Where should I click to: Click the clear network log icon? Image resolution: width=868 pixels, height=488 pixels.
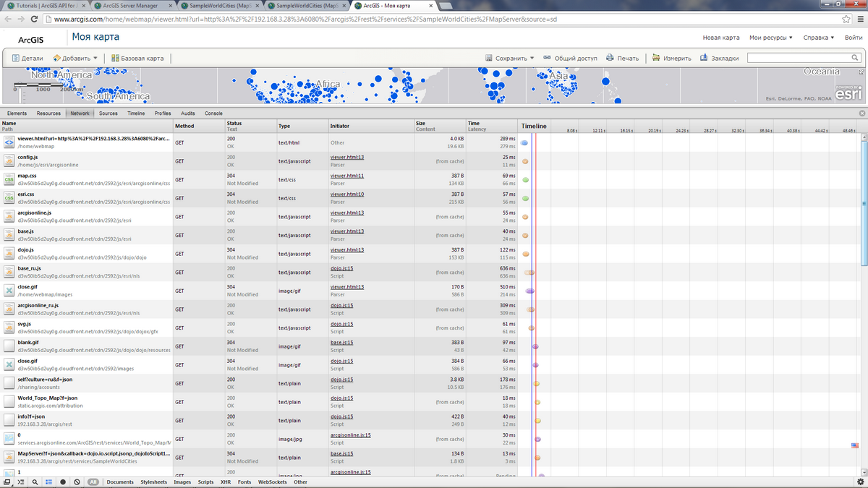click(x=77, y=481)
